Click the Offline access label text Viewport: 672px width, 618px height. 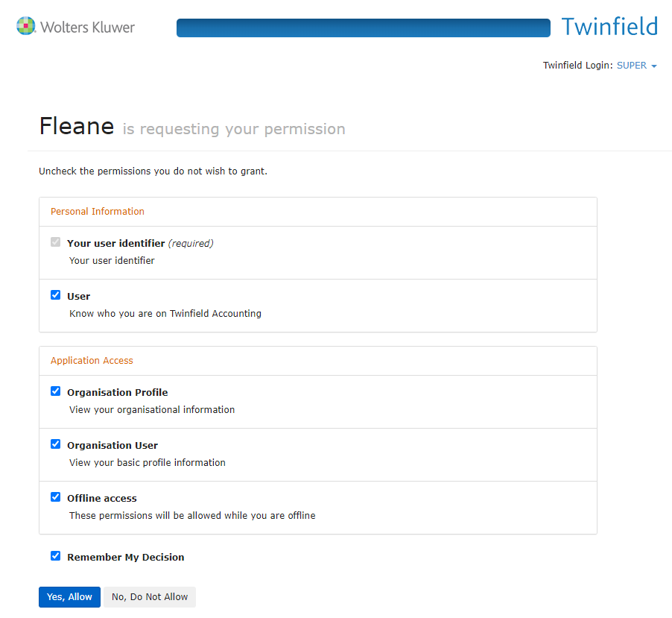(x=102, y=499)
